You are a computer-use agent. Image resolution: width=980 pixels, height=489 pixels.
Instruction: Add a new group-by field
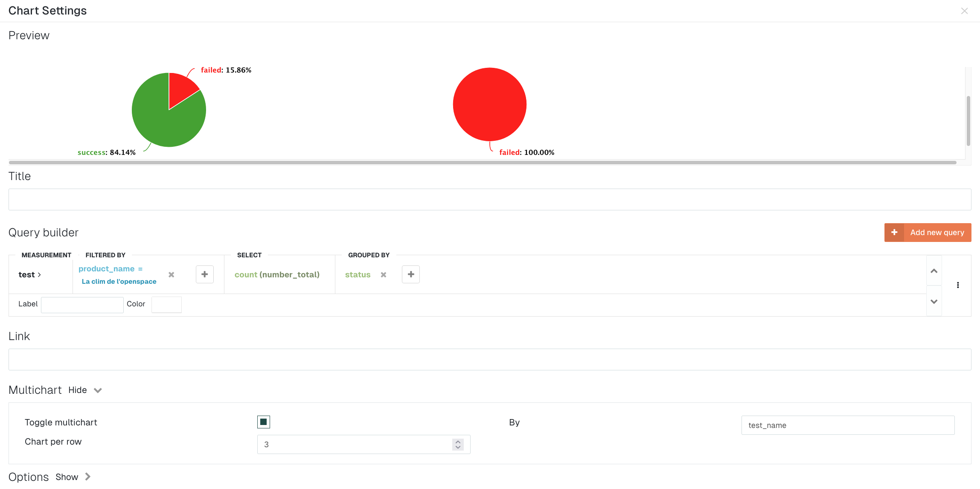point(411,274)
